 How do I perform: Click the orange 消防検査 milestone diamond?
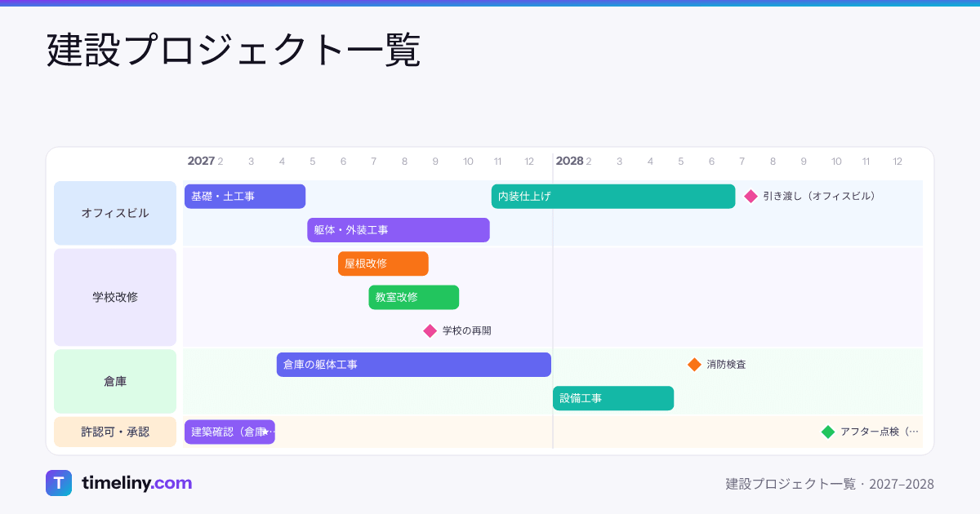point(694,365)
